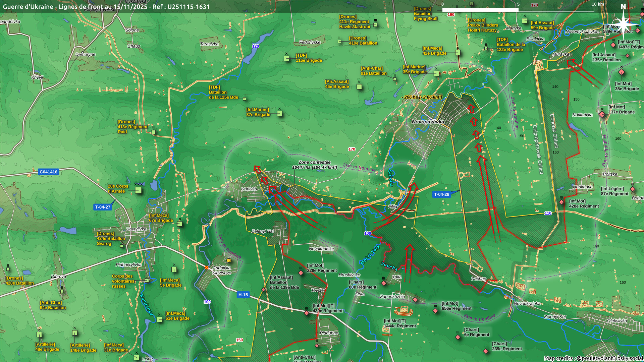Click the orange circle marker near Andriivka
This screenshot has width=644, height=362.
(x=228, y=260)
